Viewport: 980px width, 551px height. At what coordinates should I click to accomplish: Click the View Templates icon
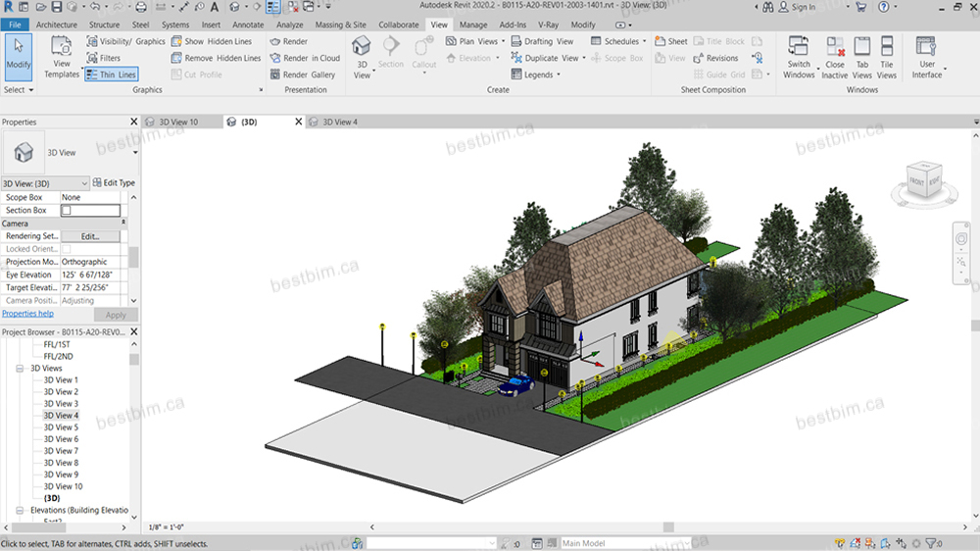pos(61,47)
